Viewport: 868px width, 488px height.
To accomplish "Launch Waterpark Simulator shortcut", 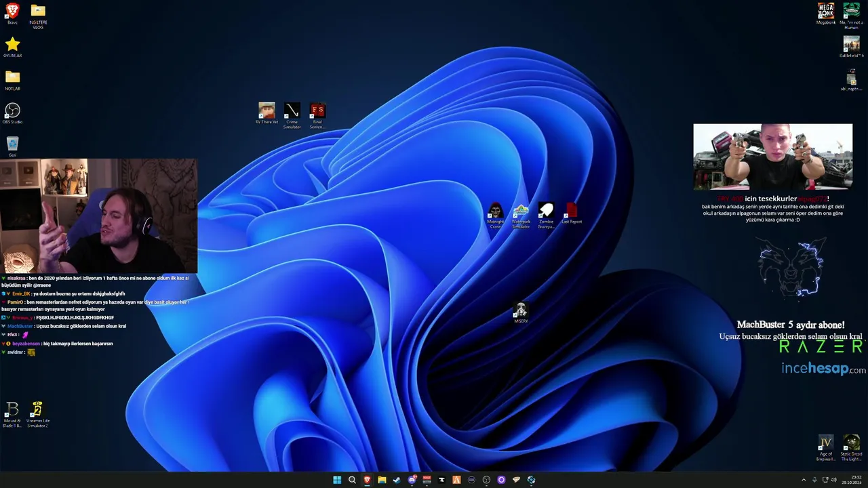I will (521, 216).
